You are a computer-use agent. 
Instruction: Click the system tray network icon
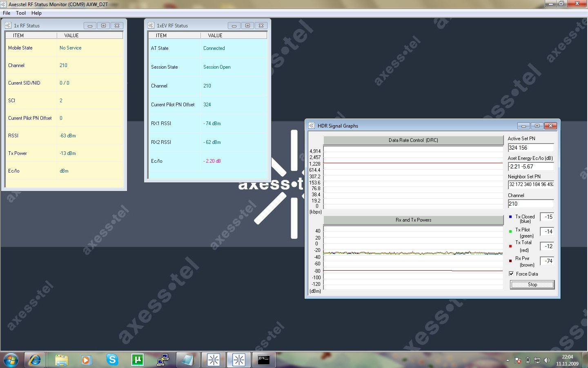pos(537,360)
